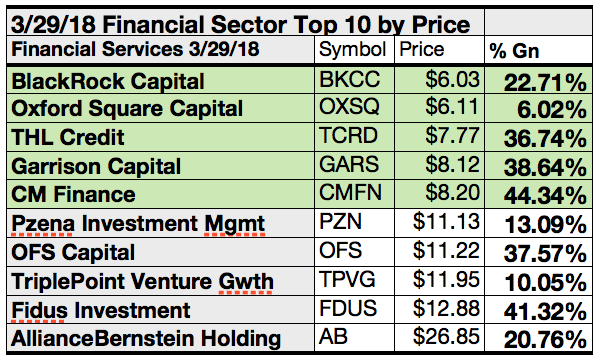Select the OXSQ symbol cell
This screenshot has height=362, width=602.
click(354, 109)
